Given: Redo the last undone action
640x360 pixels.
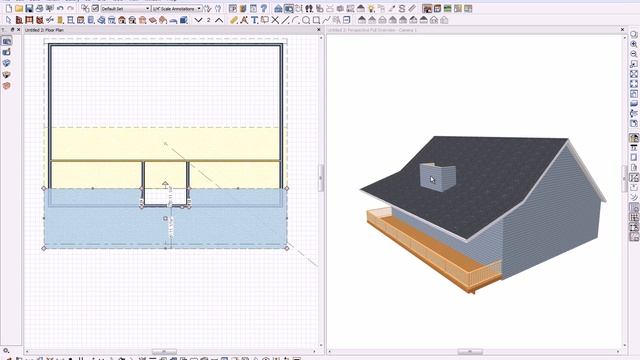Looking at the screenshot, I should pyautogui.click(x=70, y=9).
